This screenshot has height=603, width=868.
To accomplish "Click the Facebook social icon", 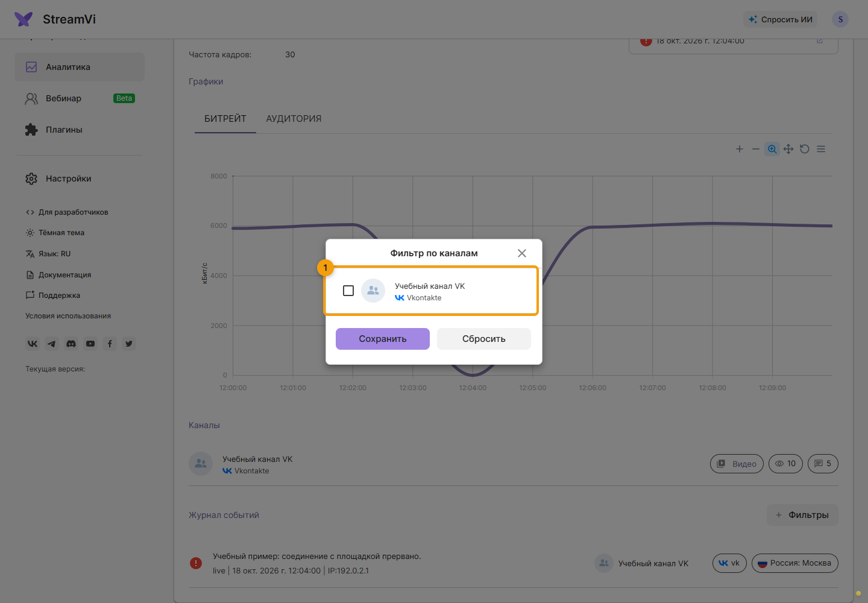I will 110,344.
